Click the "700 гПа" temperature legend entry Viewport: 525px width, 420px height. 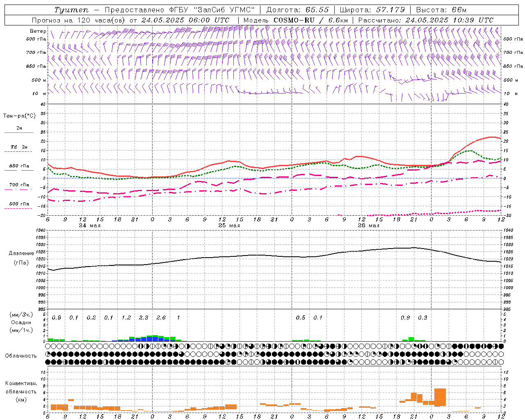point(19,185)
